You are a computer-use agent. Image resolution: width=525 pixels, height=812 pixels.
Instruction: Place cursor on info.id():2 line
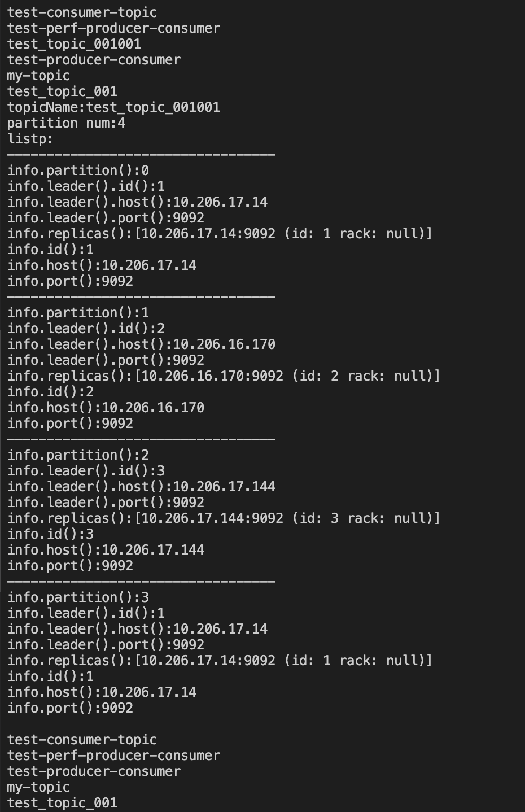pyautogui.click(x=50, y=392)
